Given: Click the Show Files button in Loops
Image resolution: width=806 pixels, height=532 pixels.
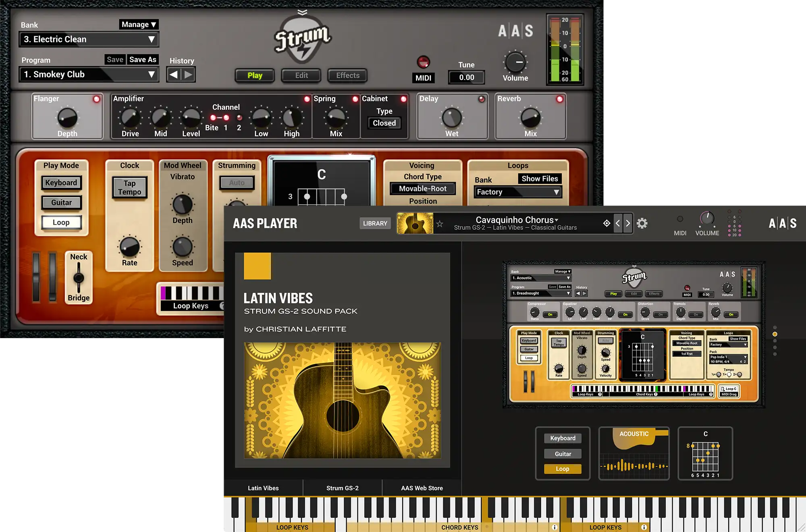Looking at the screenshot, I should 540,179.
